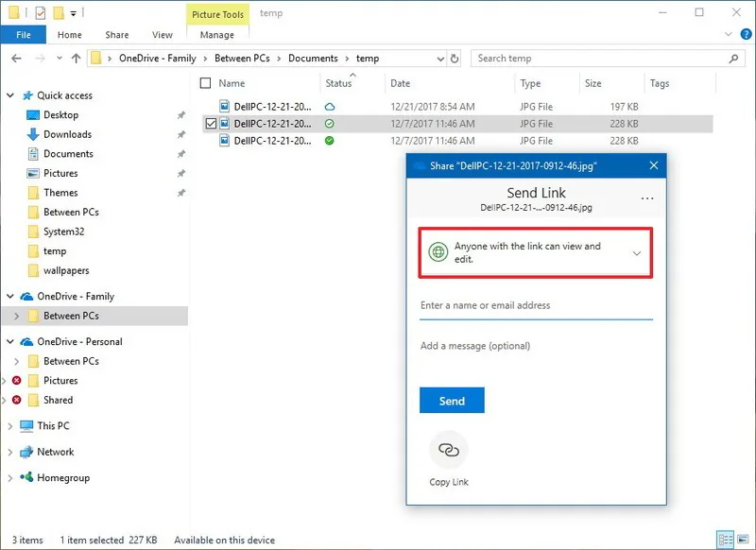Open System32 folder in sidebar
The width and height of the screenshot is (756, 550).
63,232
